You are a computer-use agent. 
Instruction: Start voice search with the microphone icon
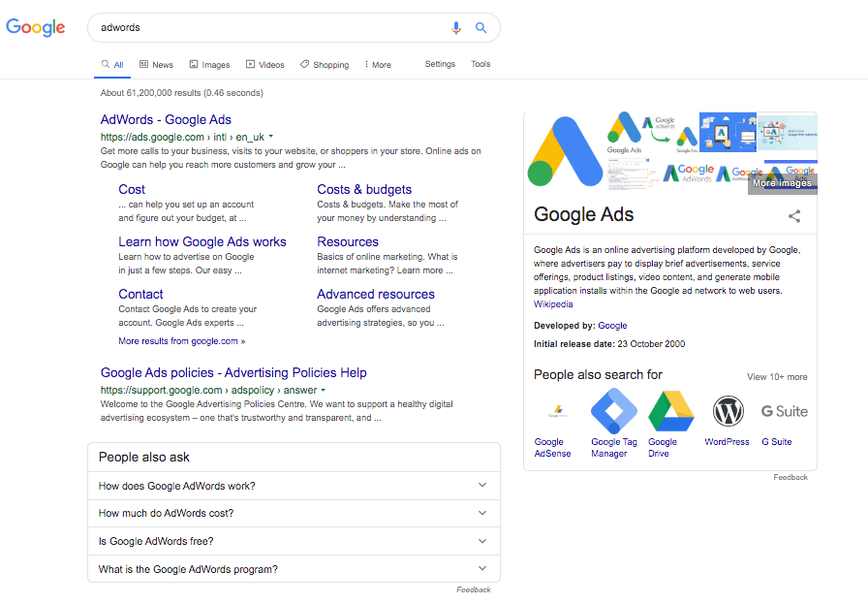[457, 28]
